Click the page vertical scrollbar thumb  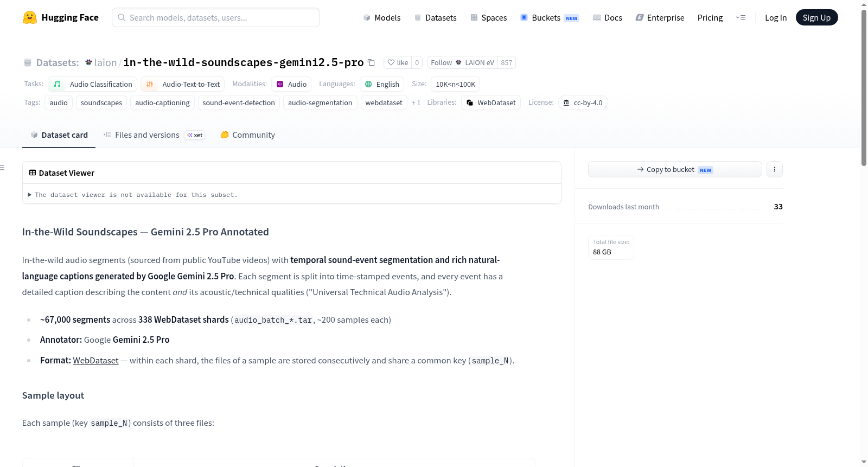point(864,87)
